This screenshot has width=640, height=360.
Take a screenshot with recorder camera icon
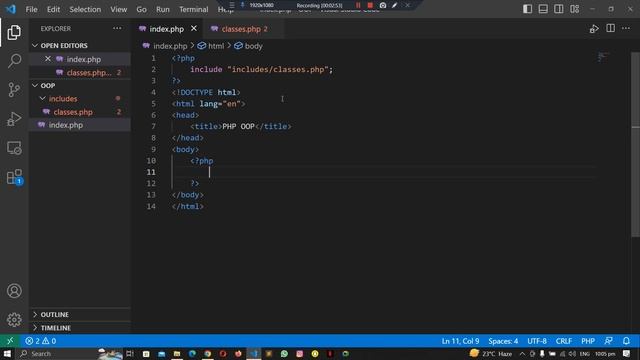click(382, 5)
